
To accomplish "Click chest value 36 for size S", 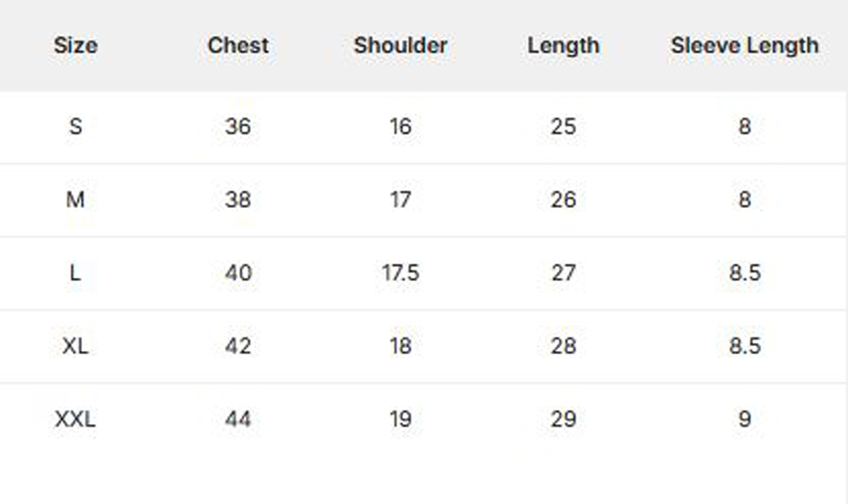I will pos(238,126).
